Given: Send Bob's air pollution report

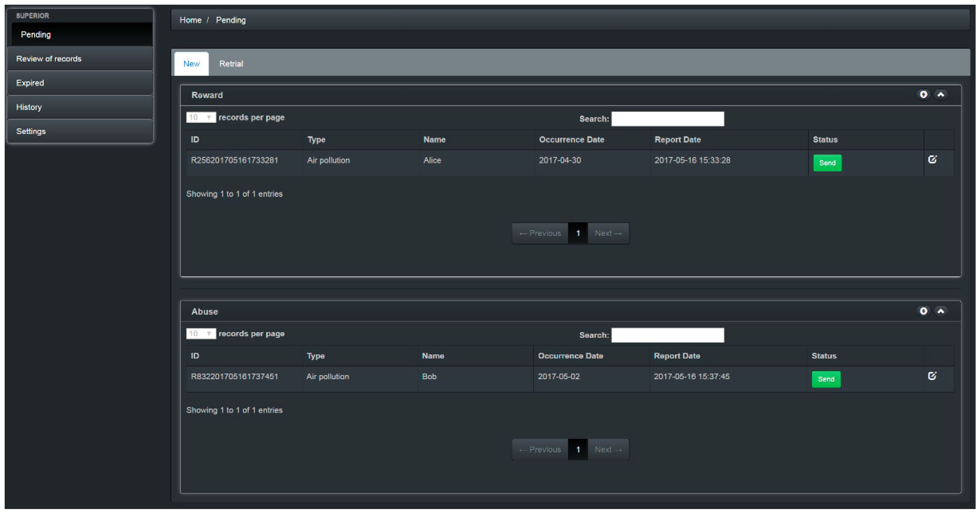Looking at the screenshot, I should (826, 379).
